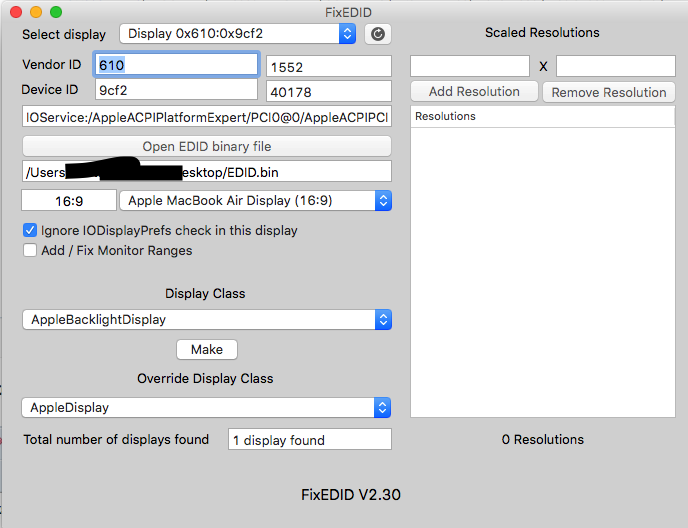688x528 pixels.
Task: Enable Add / Fix Monitor Ranges checkbox
Action: coord(30,250)
